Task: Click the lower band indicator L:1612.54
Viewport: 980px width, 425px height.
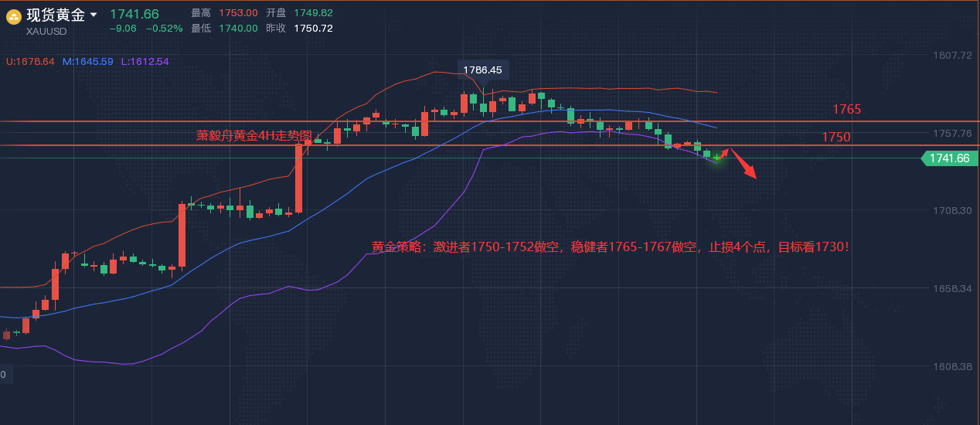Action: click(145, 61)
